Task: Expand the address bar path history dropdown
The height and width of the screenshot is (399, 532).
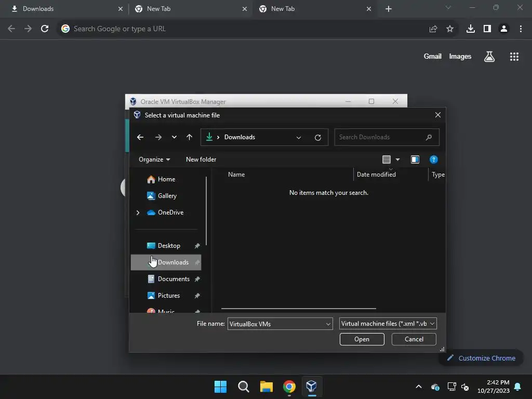Action: tap(299, 137)
